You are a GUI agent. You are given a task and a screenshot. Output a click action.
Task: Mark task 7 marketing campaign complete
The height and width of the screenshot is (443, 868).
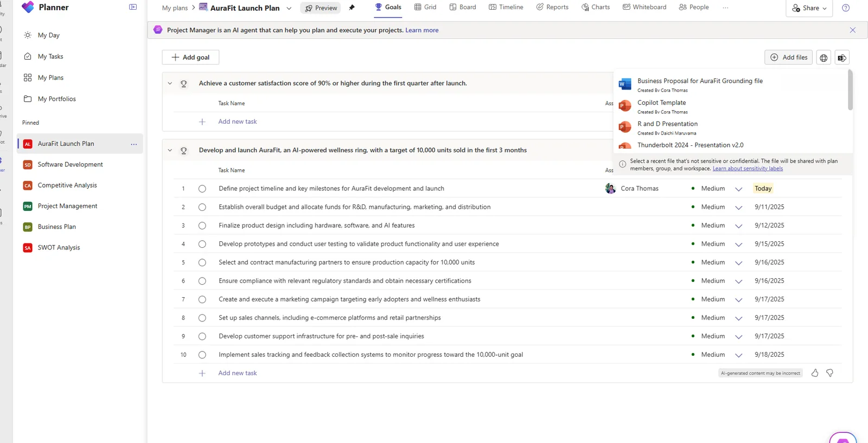(202, 299)
